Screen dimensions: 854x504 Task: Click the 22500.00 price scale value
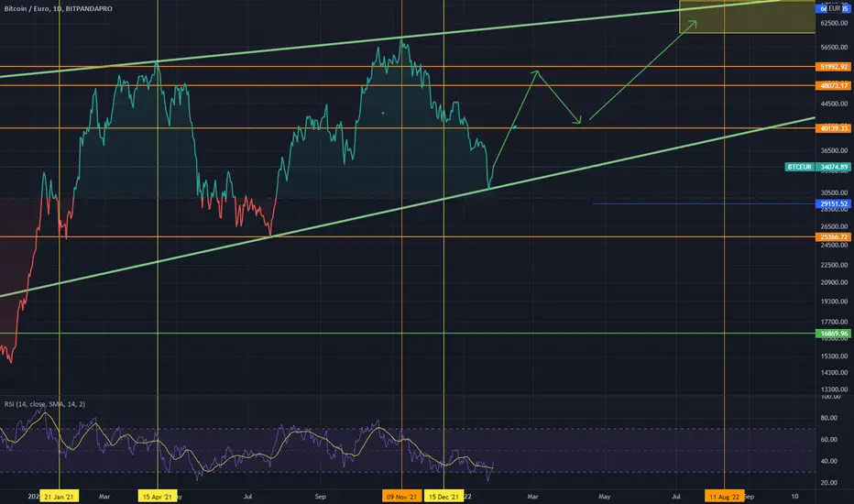[x=834, y=265]
